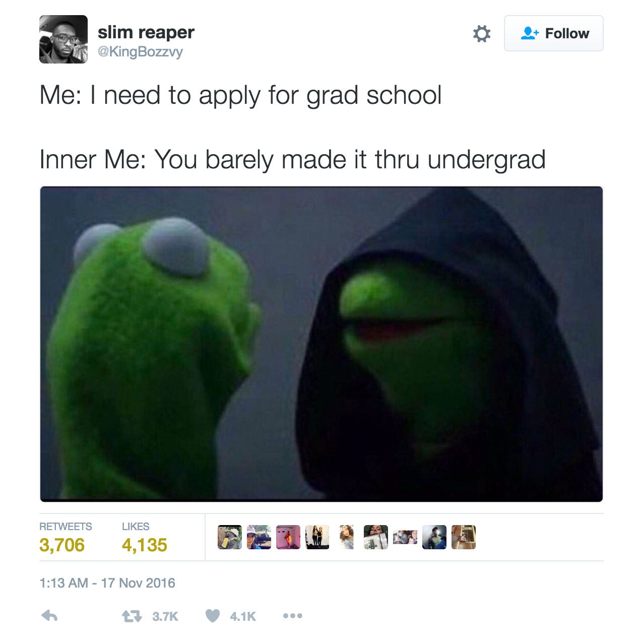Image resolution: width=644 pixels, height=644 pixels.
Task: Open the three dots more menu
Action: [293, 616]
